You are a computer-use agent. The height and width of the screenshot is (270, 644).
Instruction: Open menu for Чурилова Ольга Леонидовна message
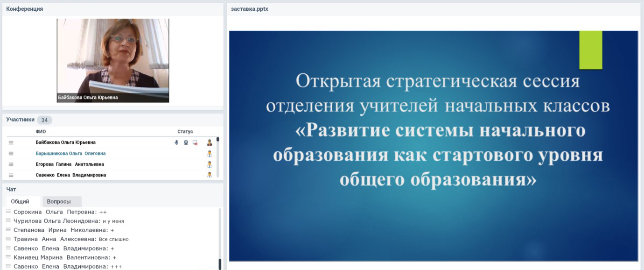8,221
